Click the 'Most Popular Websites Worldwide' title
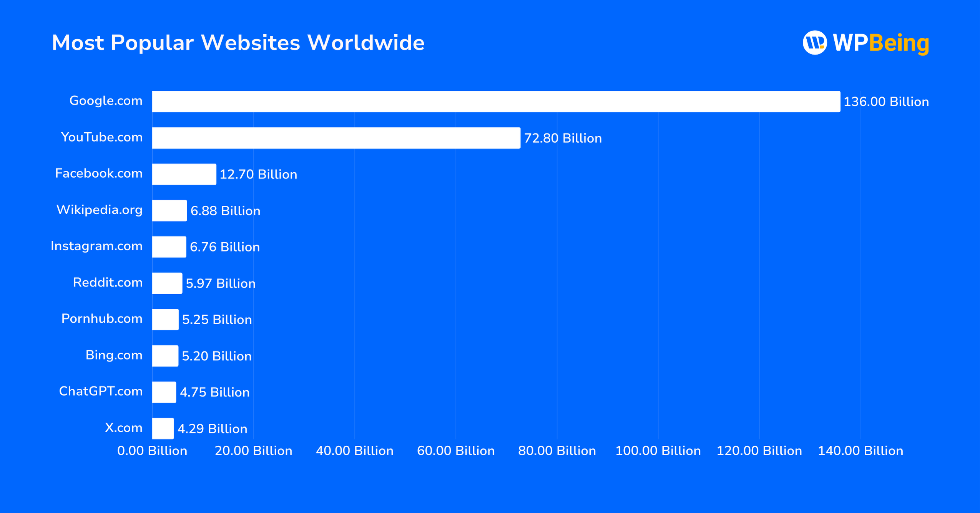Screen dimensions: 980x513 (238, 42)
